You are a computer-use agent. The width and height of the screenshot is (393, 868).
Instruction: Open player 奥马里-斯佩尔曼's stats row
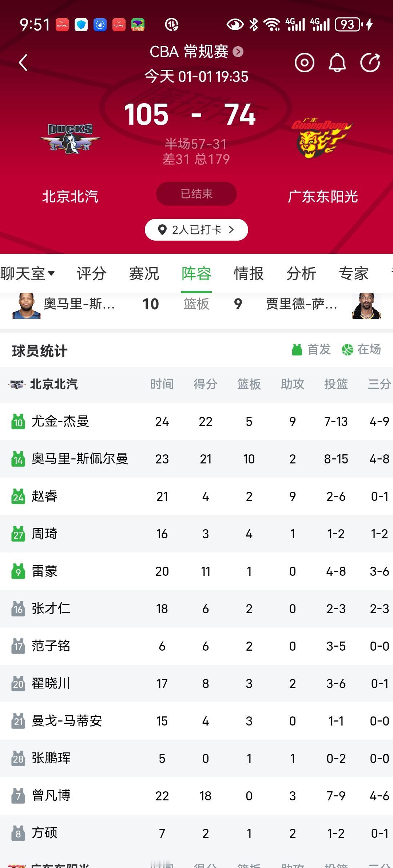coord(196,459)
